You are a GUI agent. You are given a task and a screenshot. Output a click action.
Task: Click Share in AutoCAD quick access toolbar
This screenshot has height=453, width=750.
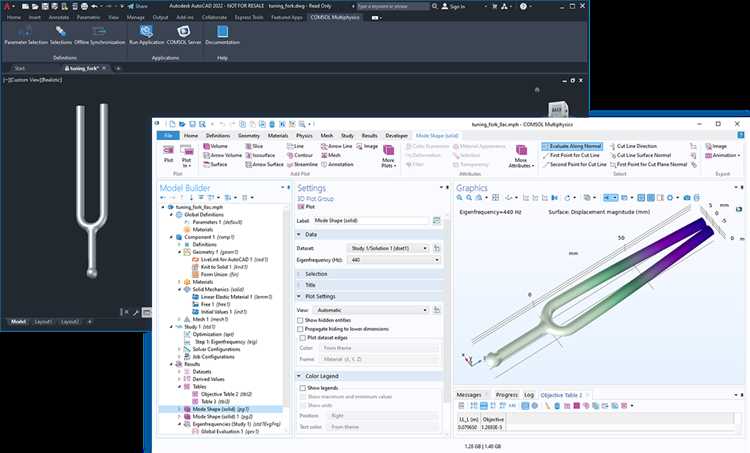[138, 6]
